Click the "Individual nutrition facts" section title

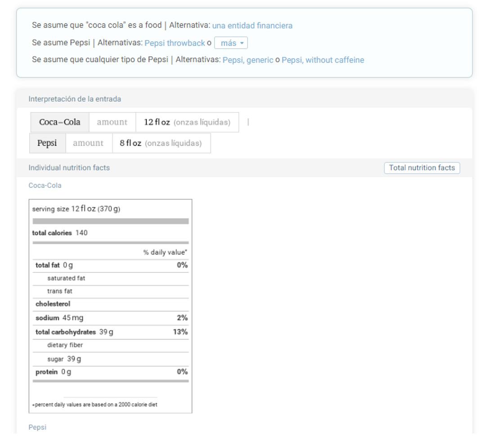[x=69, y=168]
